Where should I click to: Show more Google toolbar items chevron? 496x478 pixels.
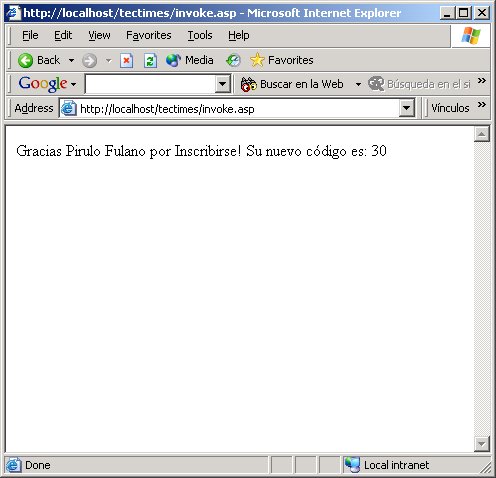click(x=481, y=81)
